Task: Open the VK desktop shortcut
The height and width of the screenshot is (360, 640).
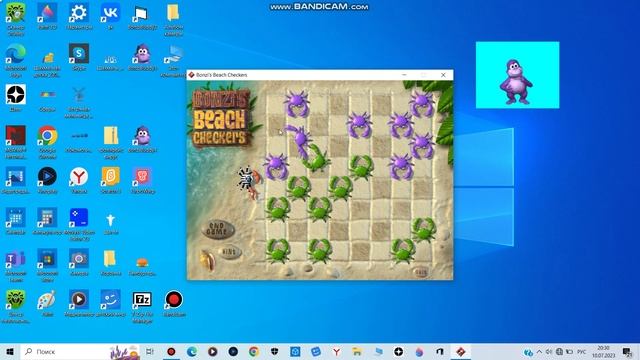Action: click(x=110, y=13)
